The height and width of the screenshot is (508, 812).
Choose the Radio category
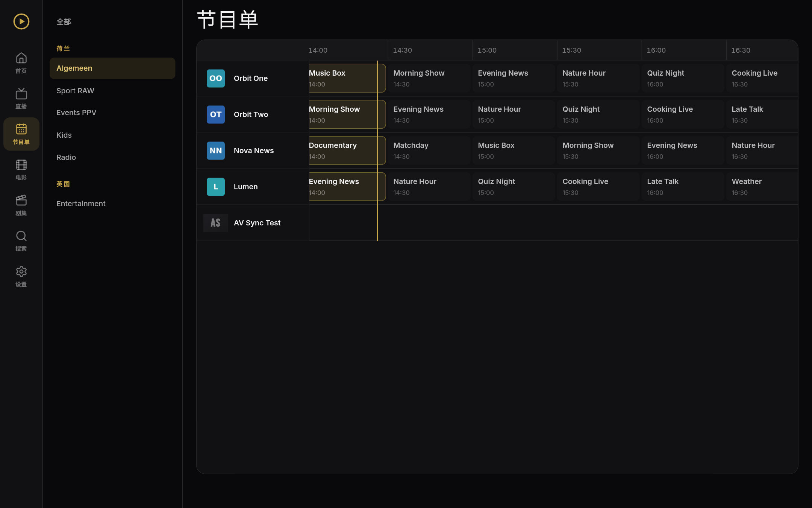[x=112, y=157]
